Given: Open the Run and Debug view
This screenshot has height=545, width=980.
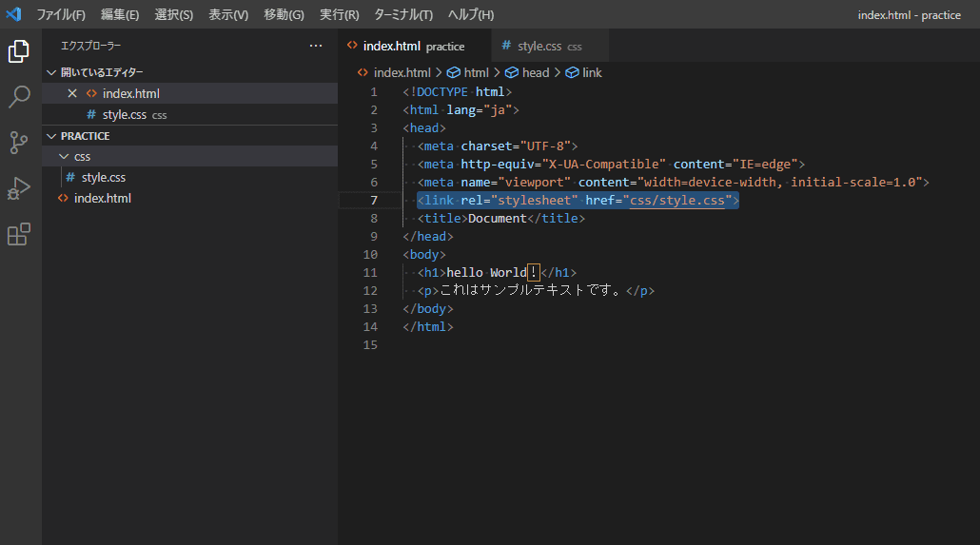Looking at the screenshot, I should click(19, 188).
